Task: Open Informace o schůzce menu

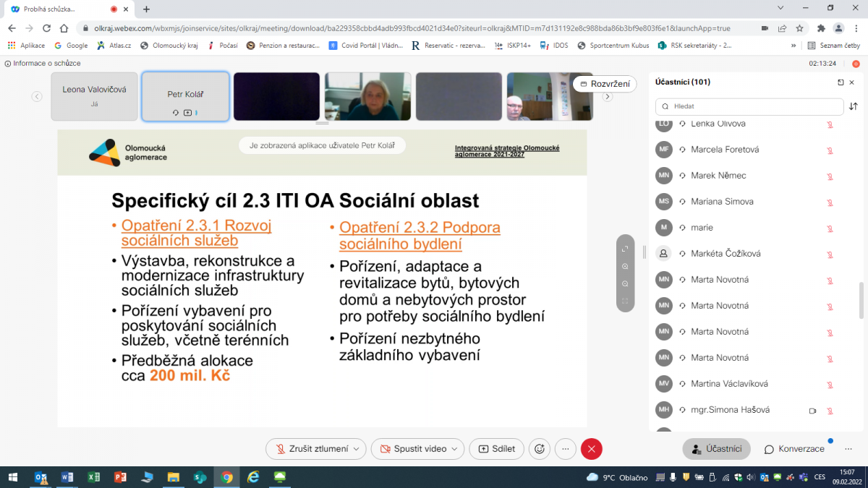Action: pyautogui.click(x=43, y=64)
